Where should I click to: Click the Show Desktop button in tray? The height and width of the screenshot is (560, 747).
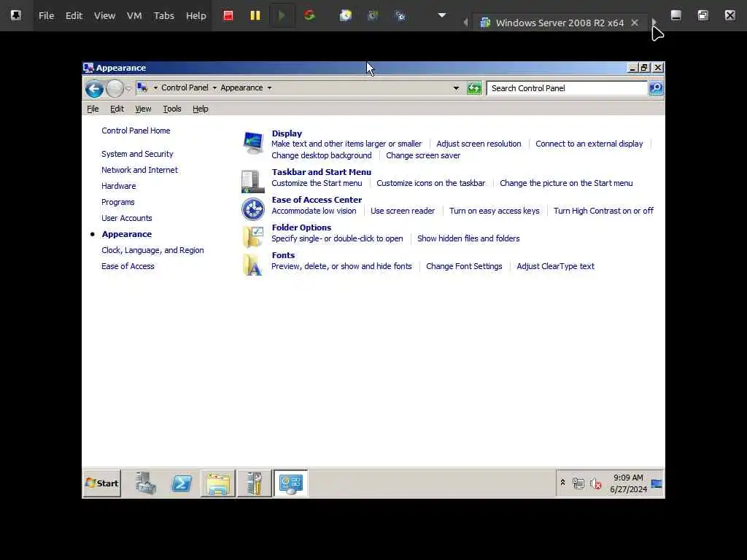pyautogui.click(x=657, y=484)
